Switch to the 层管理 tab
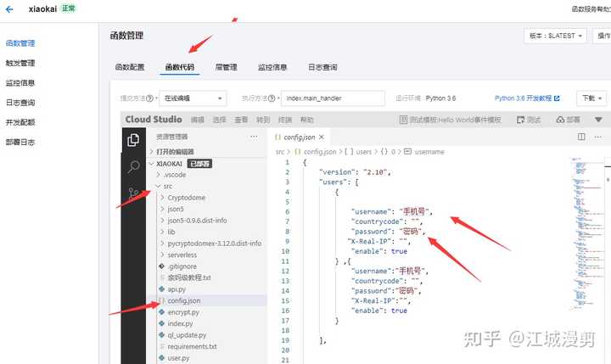Screen dimensions: 611x364 226,67
